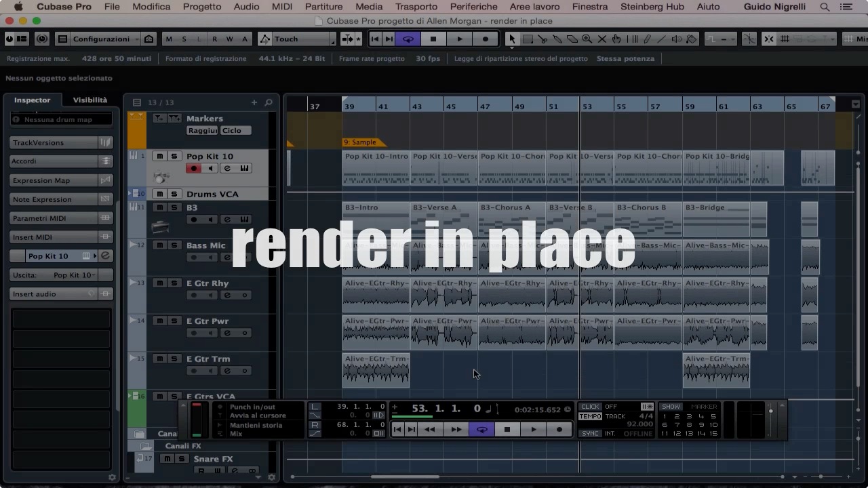Viewport: 868px width, 488px height.
Task: Select the Zoom magnifier tool
Action: 587,39
